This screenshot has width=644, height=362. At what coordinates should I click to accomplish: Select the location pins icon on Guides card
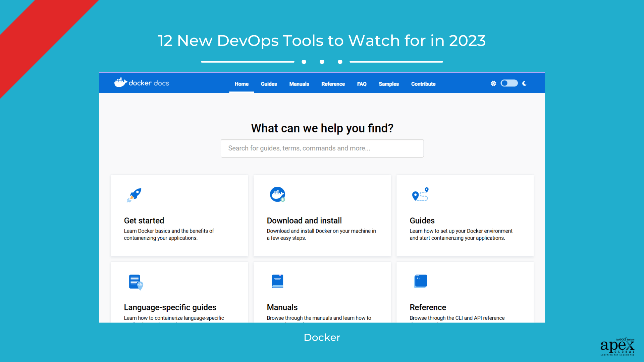(420, 194)
